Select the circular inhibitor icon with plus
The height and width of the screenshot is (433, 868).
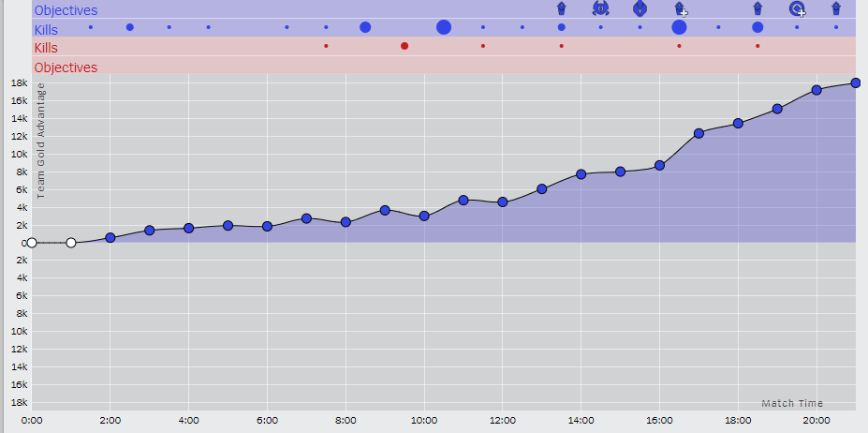(798, 8)
